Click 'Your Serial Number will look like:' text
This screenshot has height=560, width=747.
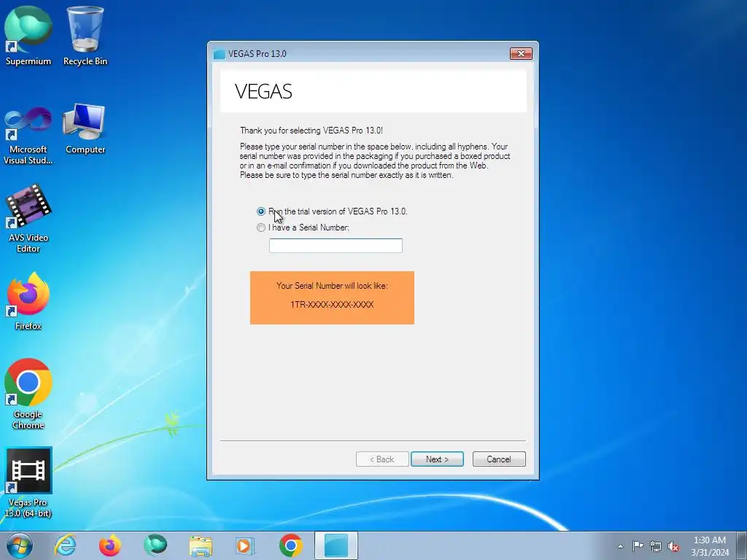[x=332, y=286]
